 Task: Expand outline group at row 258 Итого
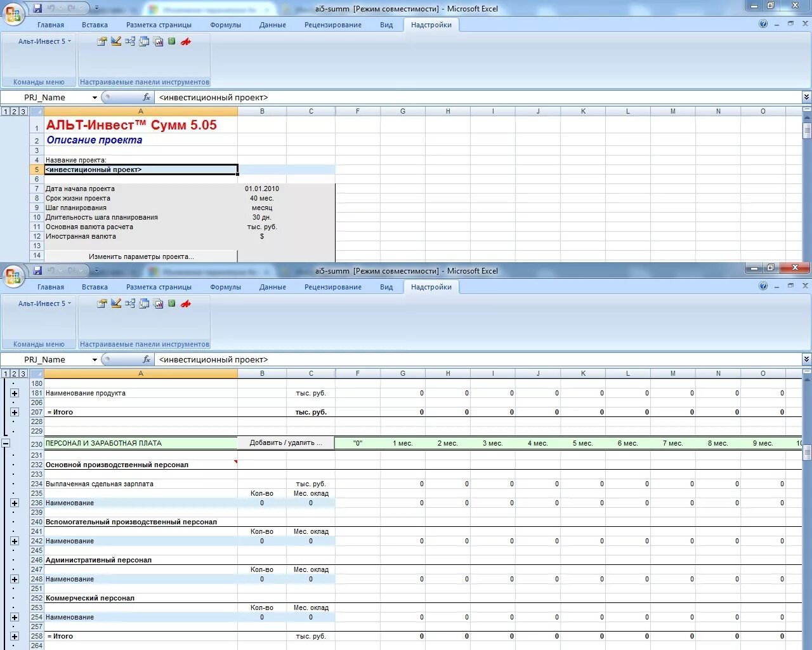[15, 637]
